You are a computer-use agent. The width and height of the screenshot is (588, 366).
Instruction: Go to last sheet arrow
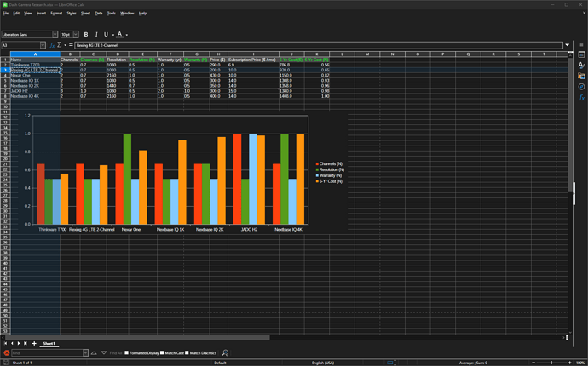[26, 343]
